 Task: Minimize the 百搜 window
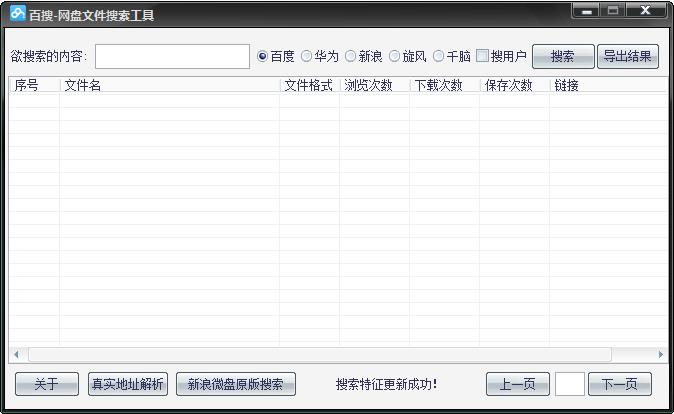[587, 11]
